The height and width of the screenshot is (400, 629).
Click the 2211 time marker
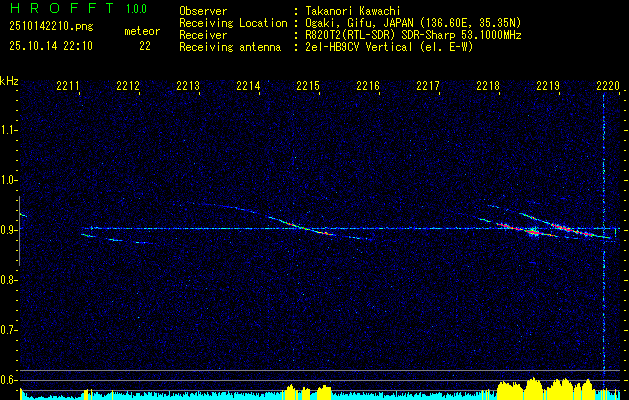(68, 85)
